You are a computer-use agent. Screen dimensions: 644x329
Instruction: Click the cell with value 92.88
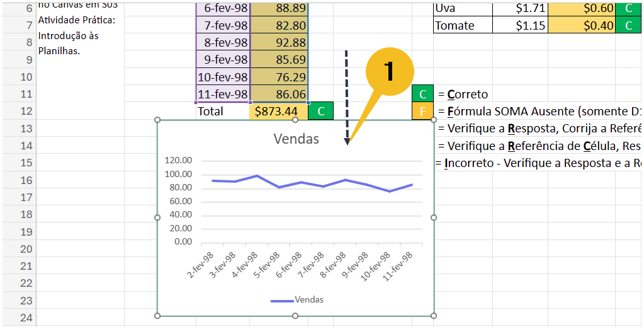[x=279, y=42]
